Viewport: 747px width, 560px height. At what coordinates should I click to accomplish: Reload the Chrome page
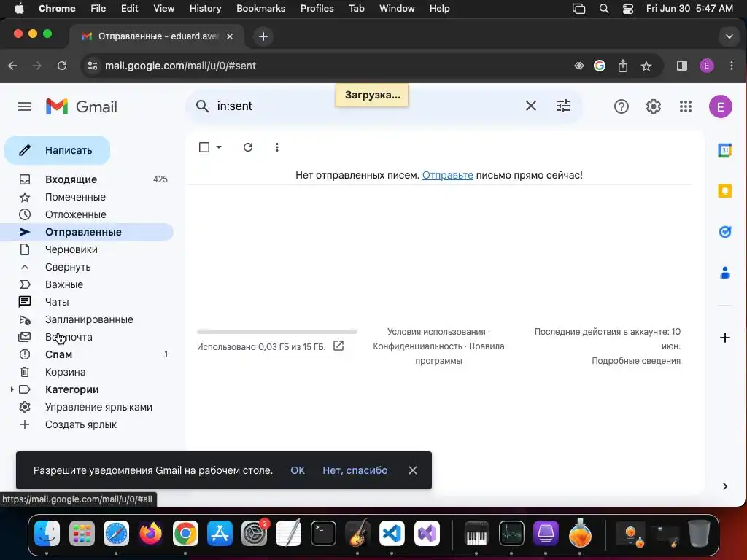coord(62,66)
